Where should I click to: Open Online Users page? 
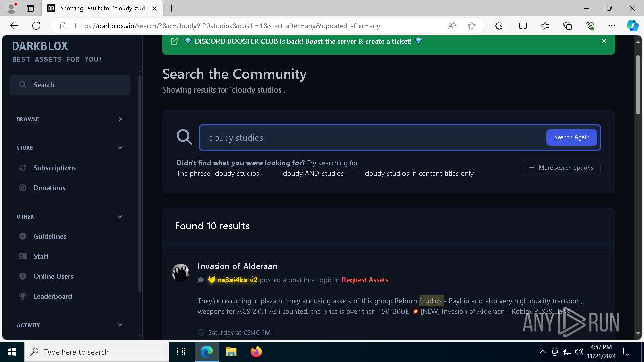(53, 276)
